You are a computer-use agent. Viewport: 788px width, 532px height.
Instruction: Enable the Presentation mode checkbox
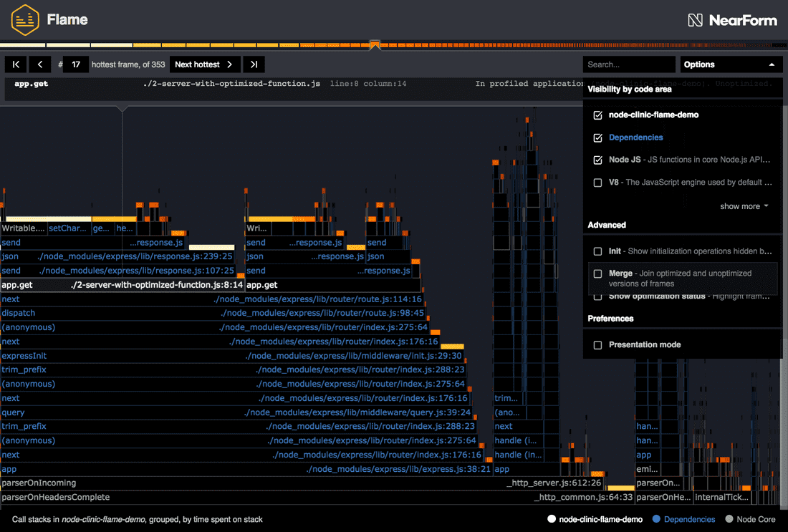(x=597, y=345)
